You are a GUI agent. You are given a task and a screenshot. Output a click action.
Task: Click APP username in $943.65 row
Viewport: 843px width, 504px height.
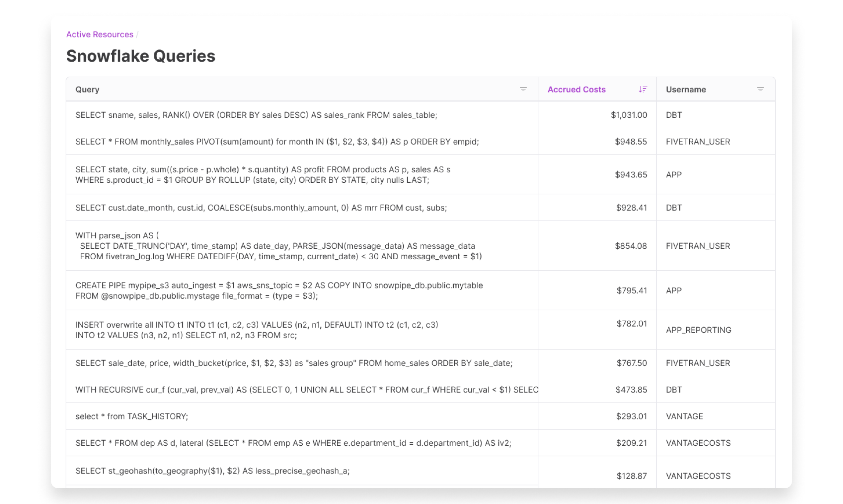pos(674,174)
